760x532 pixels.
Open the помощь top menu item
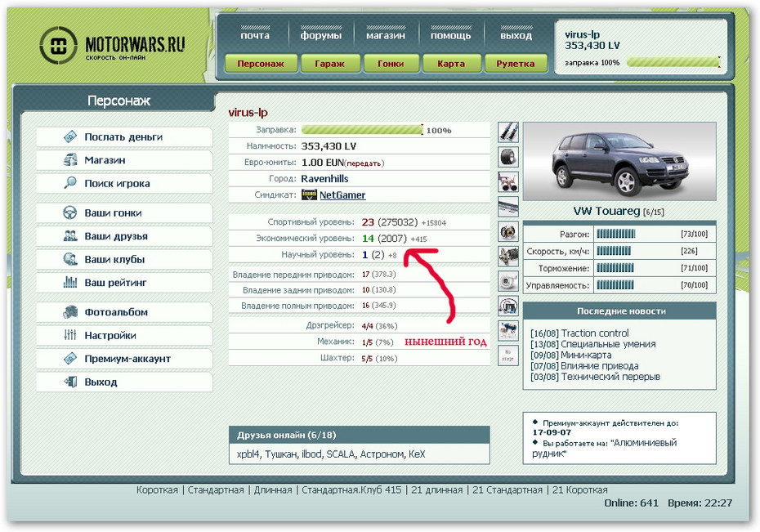pos(451,35)
